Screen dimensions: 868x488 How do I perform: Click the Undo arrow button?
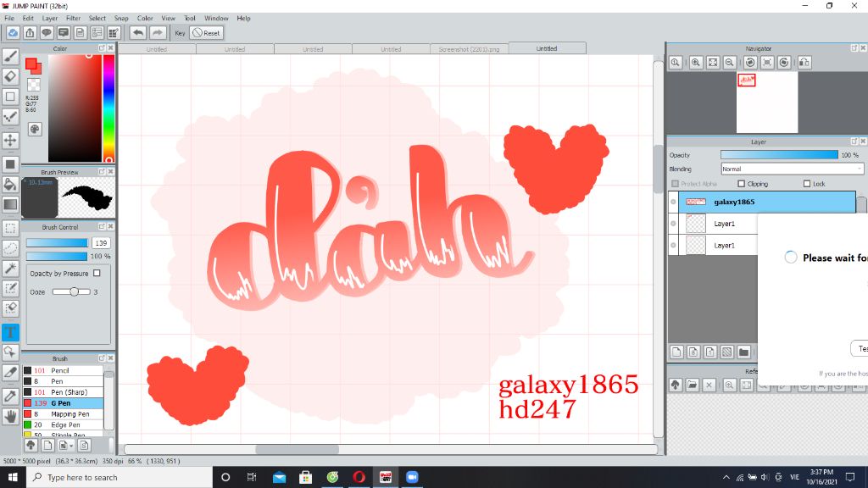tap(138, 33)
